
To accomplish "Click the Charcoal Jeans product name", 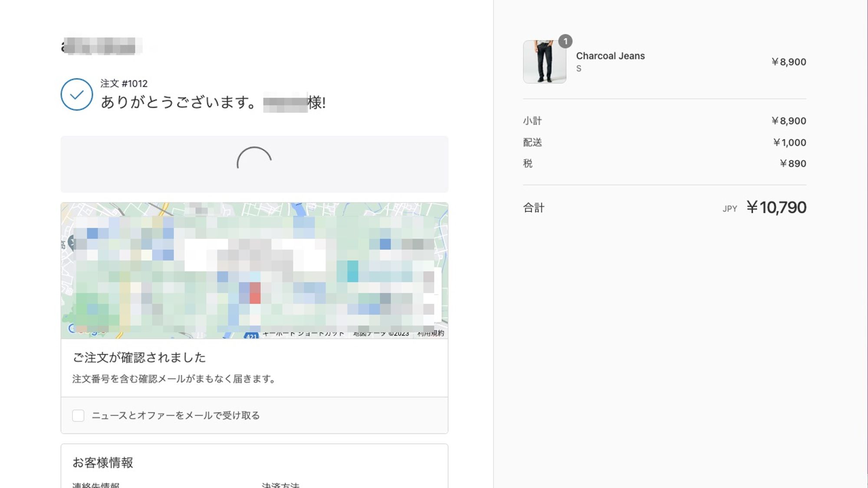I will tap(610, 56).
